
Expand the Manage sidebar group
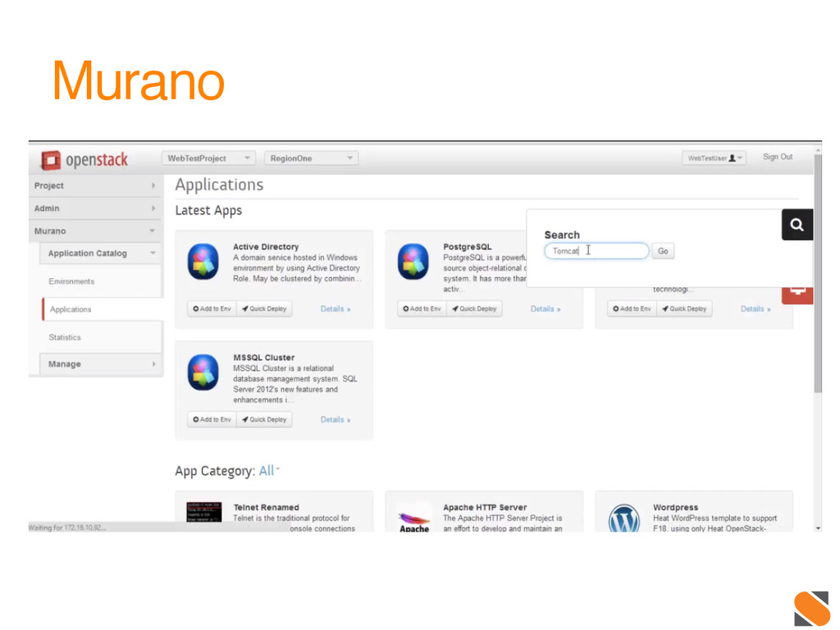click(x=101, y=363)
